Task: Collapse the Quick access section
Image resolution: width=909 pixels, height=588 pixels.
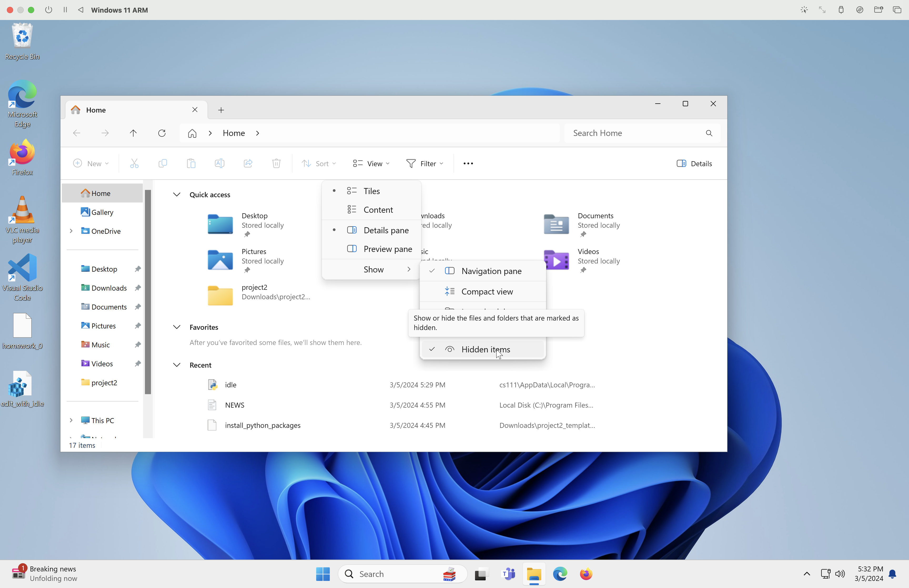Action: pyautogui.click(x=176, y=195)
